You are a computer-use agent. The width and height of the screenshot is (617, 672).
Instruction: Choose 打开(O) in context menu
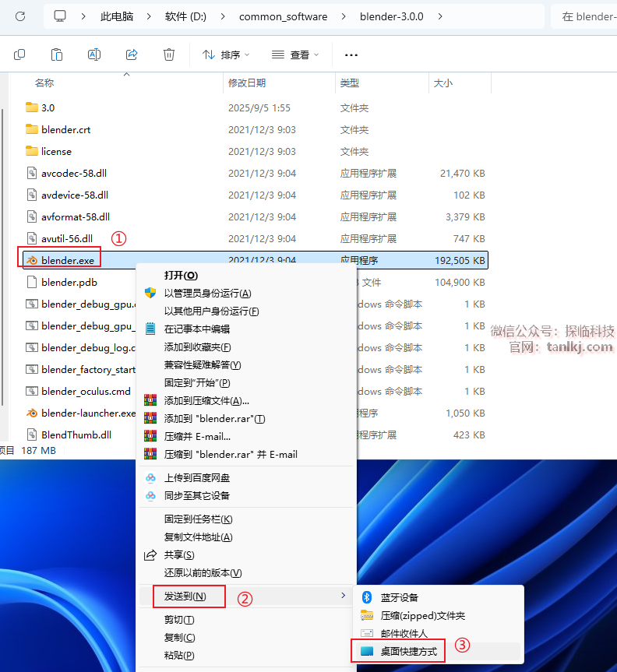point(246,275)
